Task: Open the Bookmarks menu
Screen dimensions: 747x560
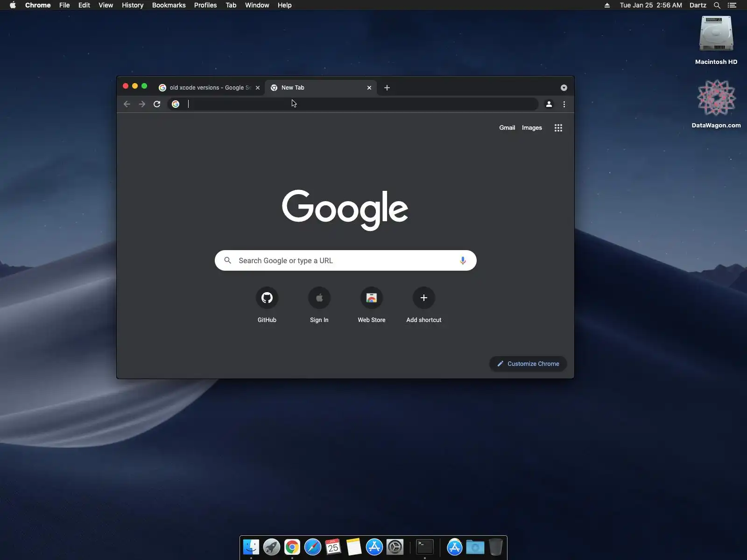Action: (169, 5)
